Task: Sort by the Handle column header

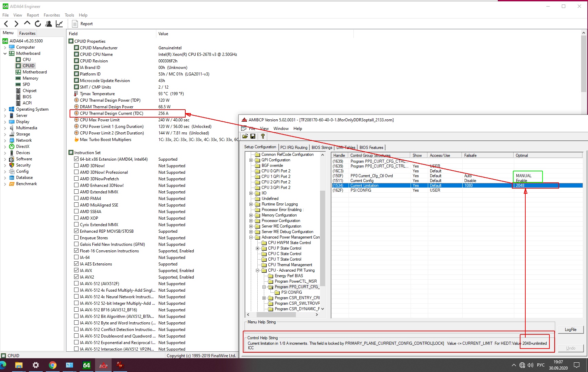Action: [340, 155]
